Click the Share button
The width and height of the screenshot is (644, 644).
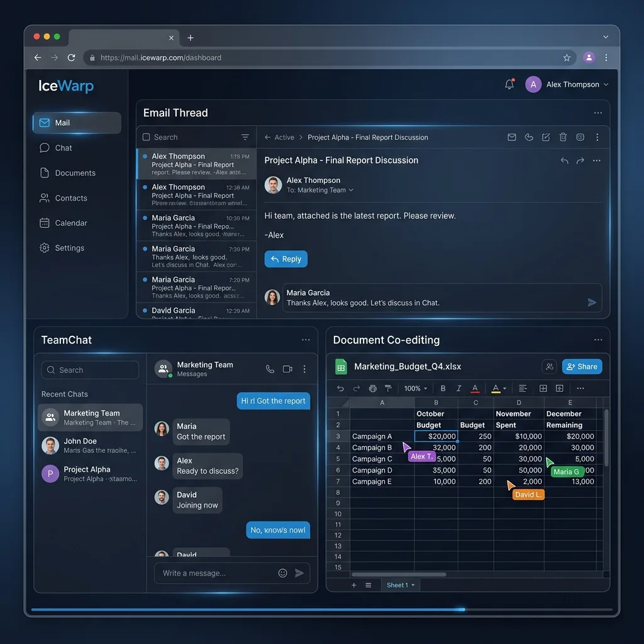point(582,367)
